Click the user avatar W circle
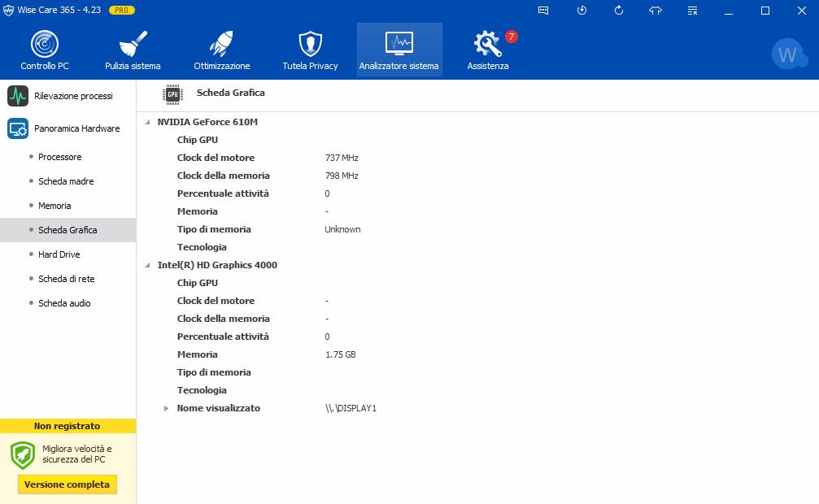This screenshot has width=819, height=504. pos(787,54)
